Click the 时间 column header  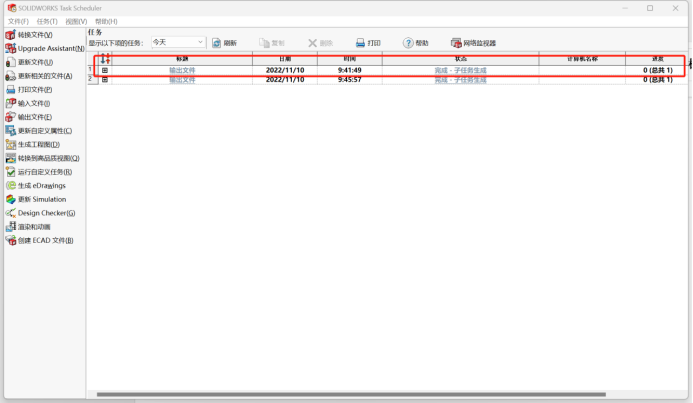coord(350,58)
